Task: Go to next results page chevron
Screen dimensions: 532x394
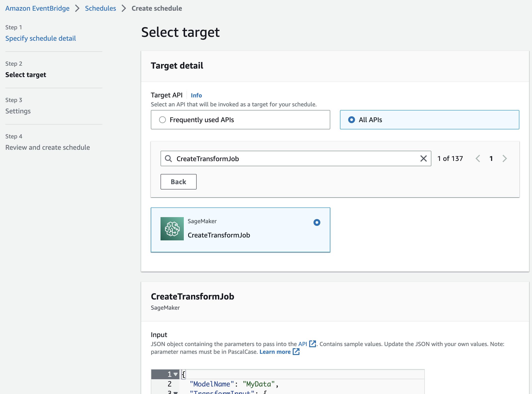Action: [x=505, y=158]
